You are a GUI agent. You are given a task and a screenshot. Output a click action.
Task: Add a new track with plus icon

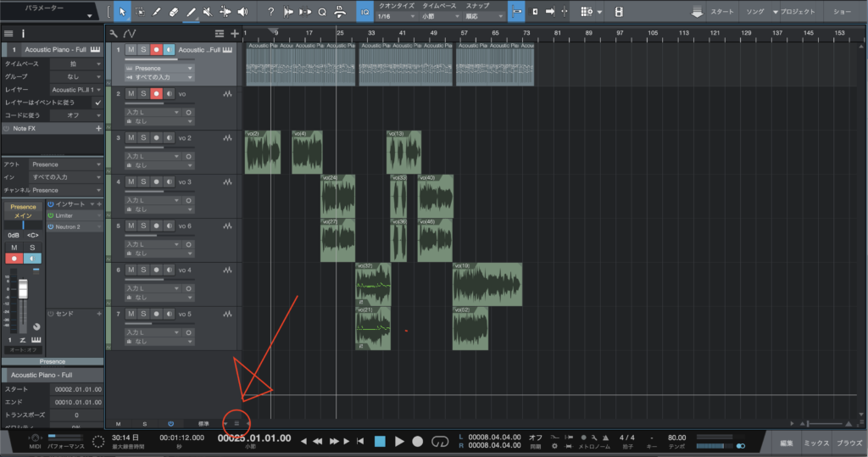click(235, 33)
